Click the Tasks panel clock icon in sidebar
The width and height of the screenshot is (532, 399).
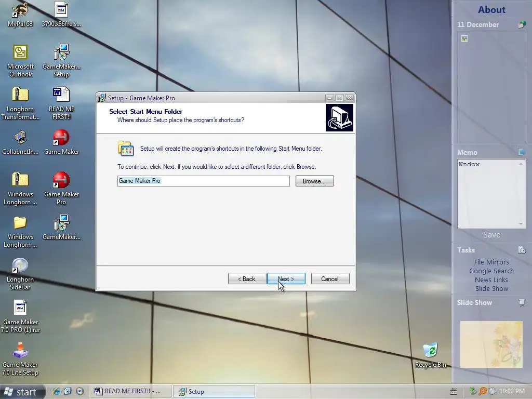pos(522,250)
